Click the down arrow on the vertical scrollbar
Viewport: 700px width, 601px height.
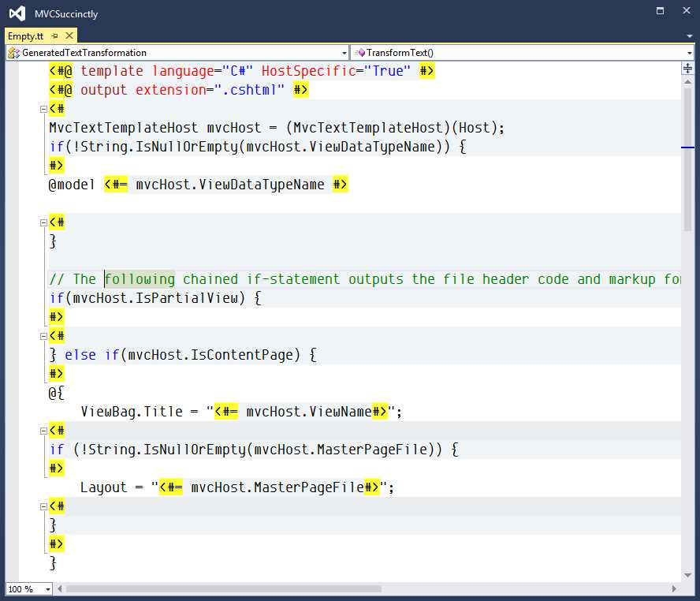(687, 576)
